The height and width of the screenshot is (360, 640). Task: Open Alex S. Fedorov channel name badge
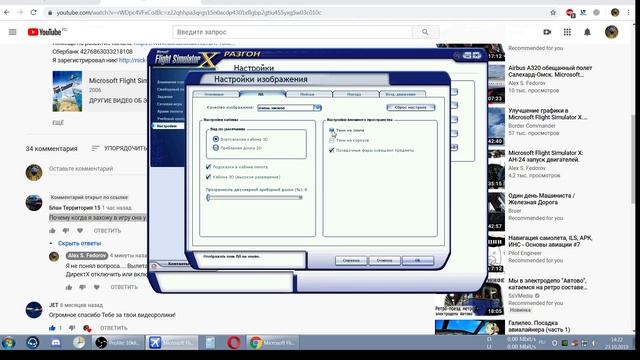point(87,256)
